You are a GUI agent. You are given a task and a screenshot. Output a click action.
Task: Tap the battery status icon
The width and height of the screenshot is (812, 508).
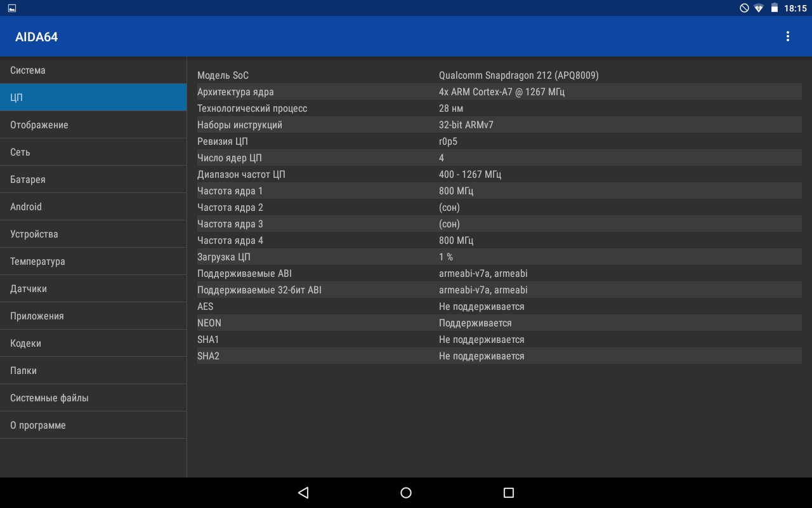[775, 8]
